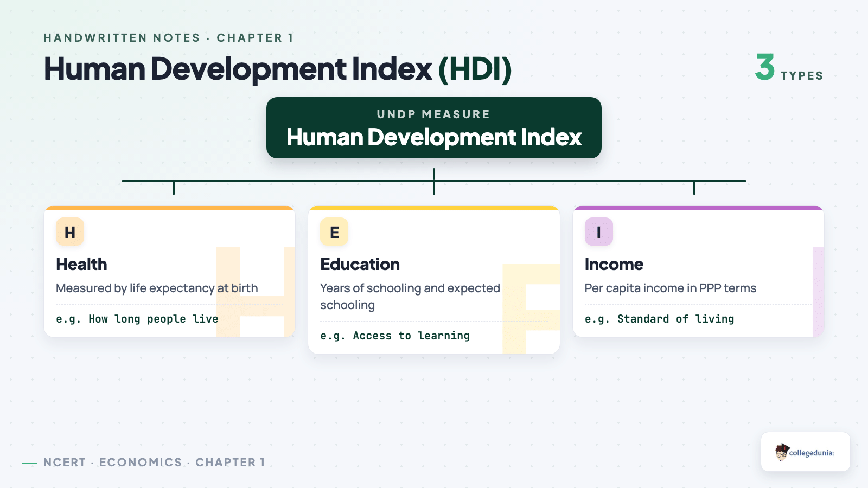Click the '3 TYPES' counter

[789, 68]
